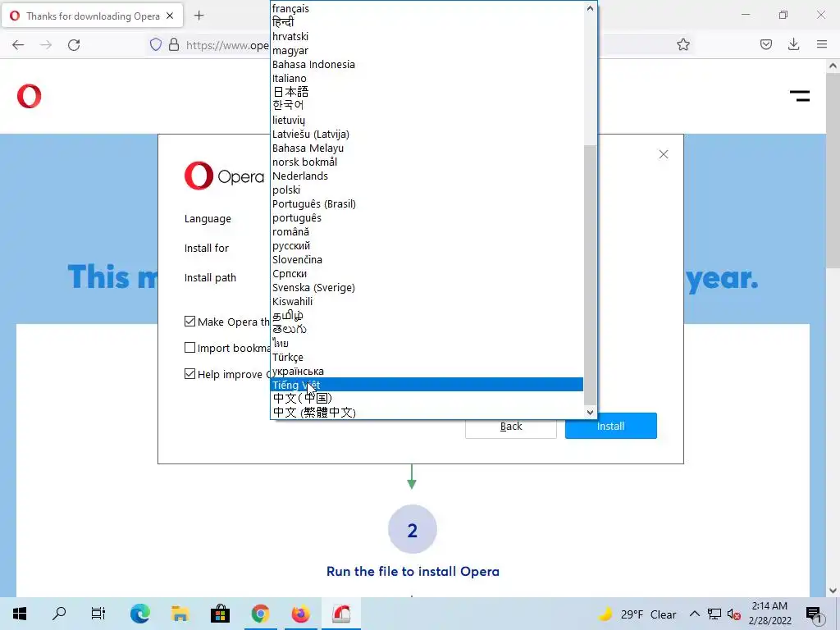Enable the Import bookmarks checkbox
840x630 pixels.
point(189,348)
